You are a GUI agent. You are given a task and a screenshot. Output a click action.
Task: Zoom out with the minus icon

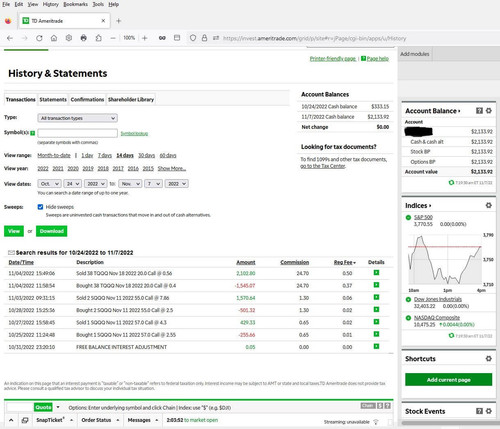[x=113, y=38]
